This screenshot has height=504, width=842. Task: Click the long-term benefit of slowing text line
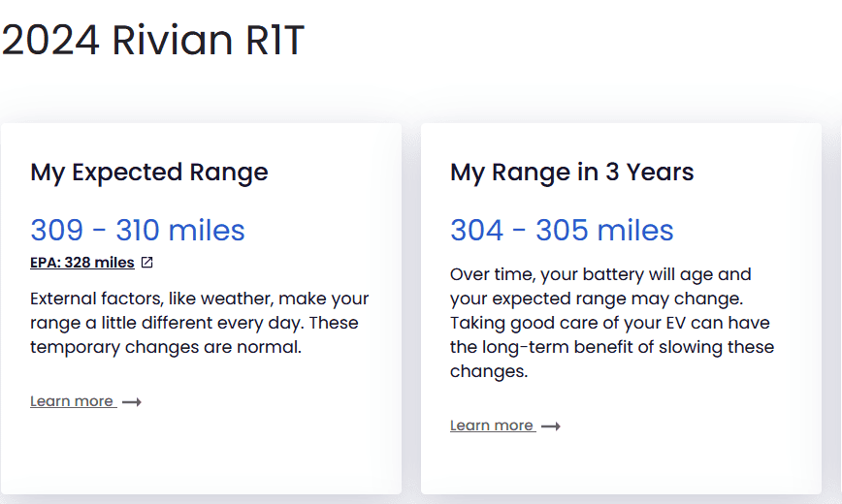pyautogui.click(x=612, y=347)
